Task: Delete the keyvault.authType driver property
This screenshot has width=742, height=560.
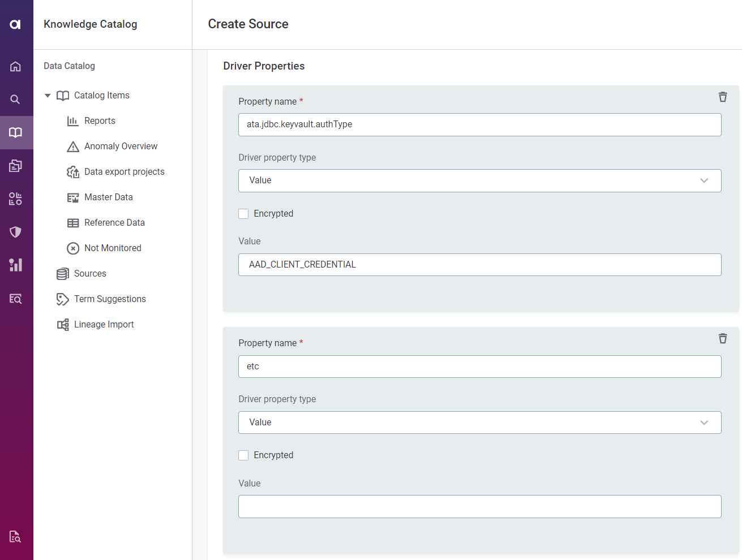Action: pyautogui.click(x=722, y=97)
